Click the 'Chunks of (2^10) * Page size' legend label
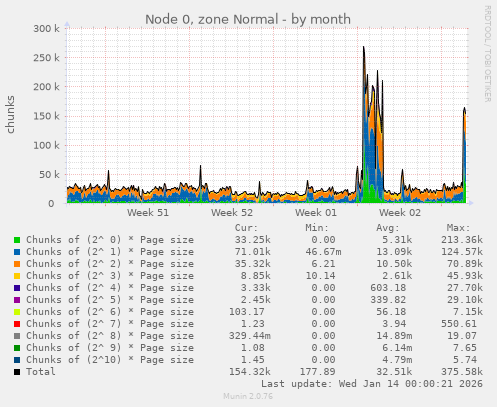 pos(110,360)
